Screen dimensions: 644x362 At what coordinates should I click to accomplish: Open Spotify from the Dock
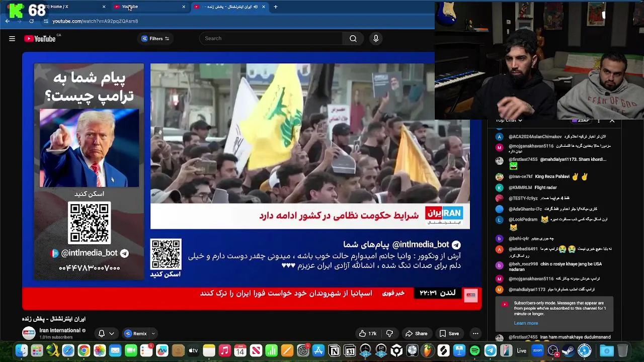[x=474, y=350]
